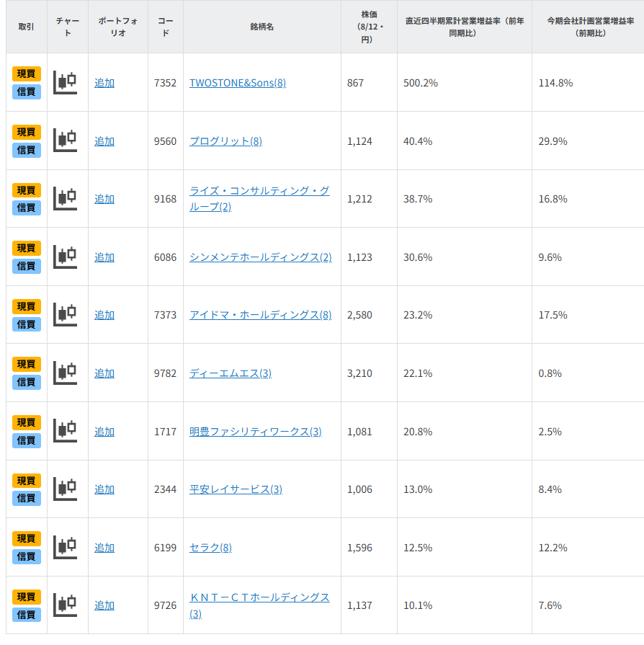This screenshot has height=645, width=644.
Task: Click 現買 button for 平安レイサービス
Action: (27, 481)
